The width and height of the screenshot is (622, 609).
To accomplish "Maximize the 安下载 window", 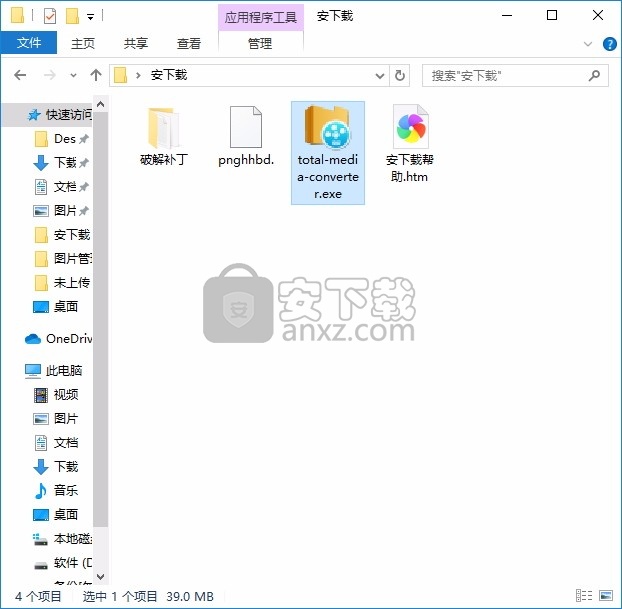I will [x=552, y=16].
